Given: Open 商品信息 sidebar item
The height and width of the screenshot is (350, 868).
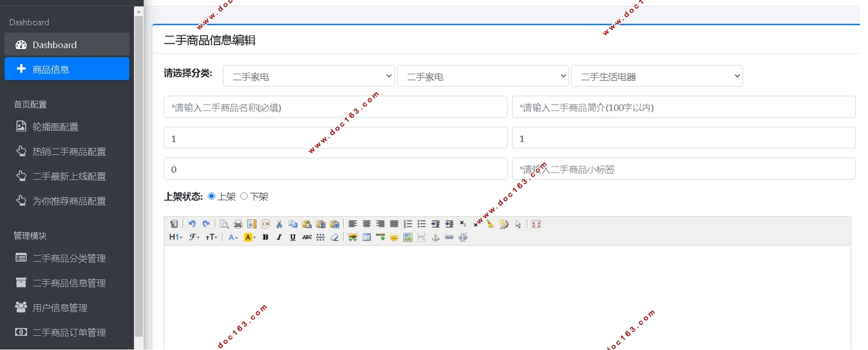Looking at the screenshot, I should (67, 69).
